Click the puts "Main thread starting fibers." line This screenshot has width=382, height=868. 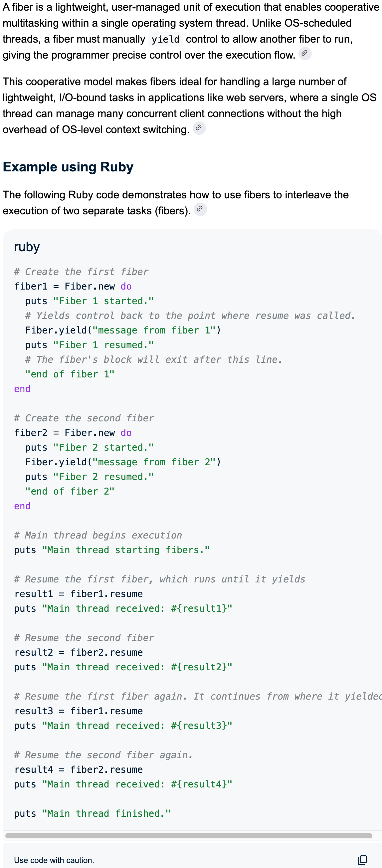(112, 550)
